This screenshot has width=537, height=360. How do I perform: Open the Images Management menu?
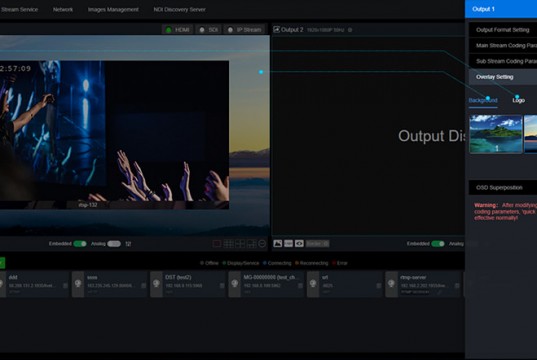click(113, 10)
